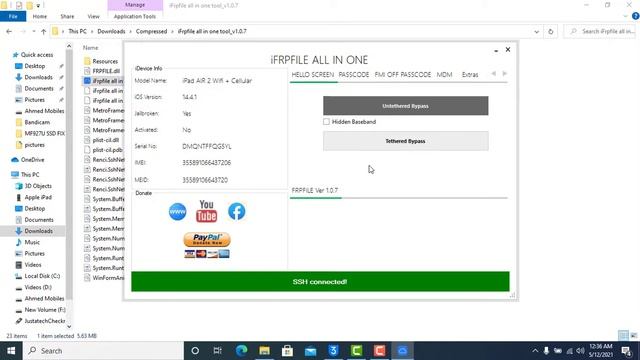This screenshot has width=640, height=360.
Task: Open the www website icon
Action: tap(177, 211)
